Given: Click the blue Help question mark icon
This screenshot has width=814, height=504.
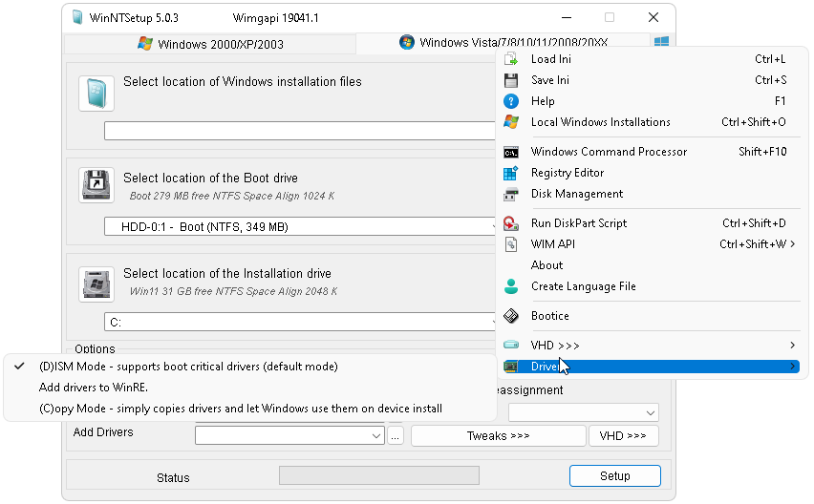Looking at the screenshot, I should (x=511, y=101).
